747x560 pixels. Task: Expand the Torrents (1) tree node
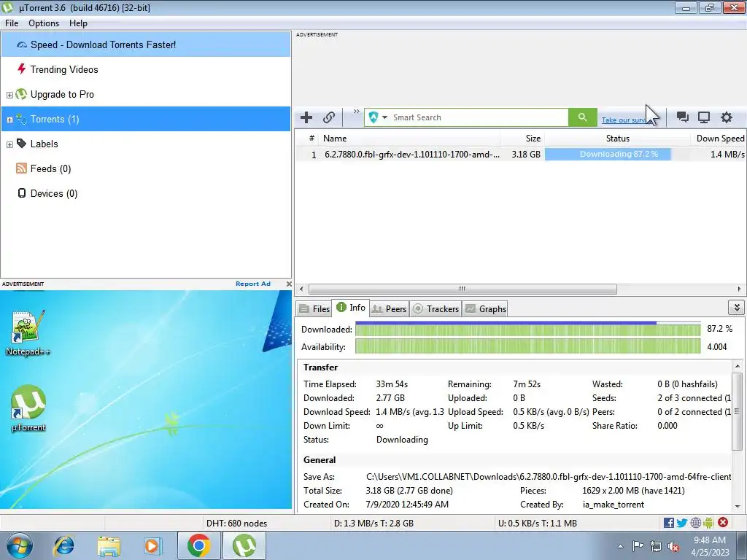point(9,120)
